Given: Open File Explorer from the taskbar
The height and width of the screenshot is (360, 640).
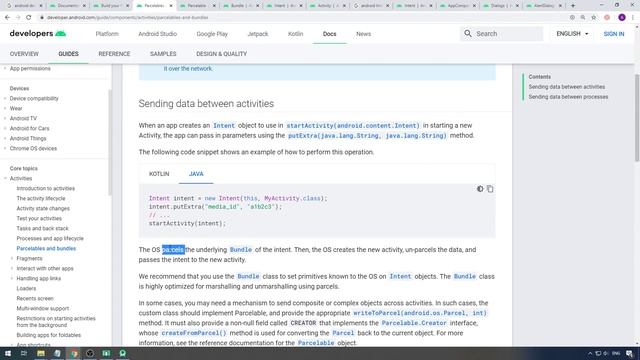Looking at the screenshot, I should [x=41, y=353].
